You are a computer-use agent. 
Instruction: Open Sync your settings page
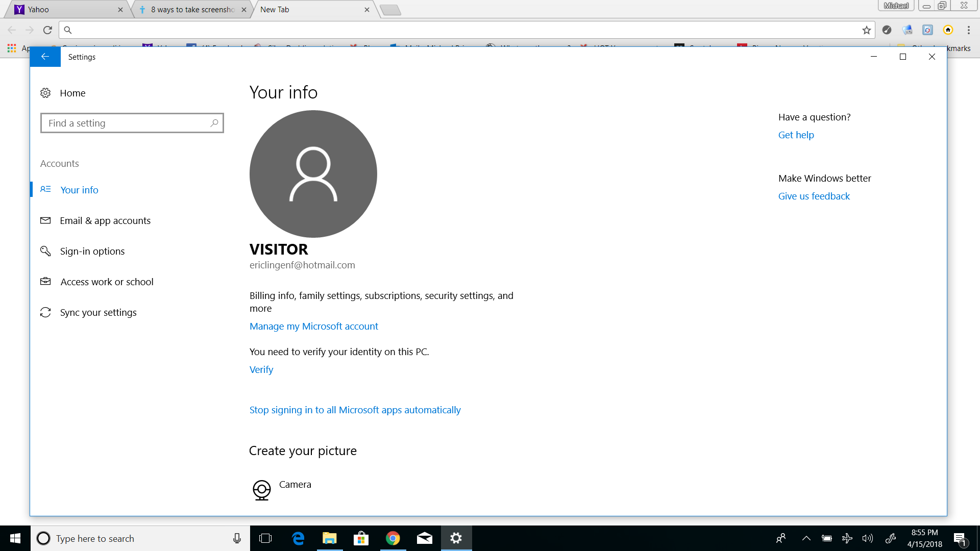98,312
